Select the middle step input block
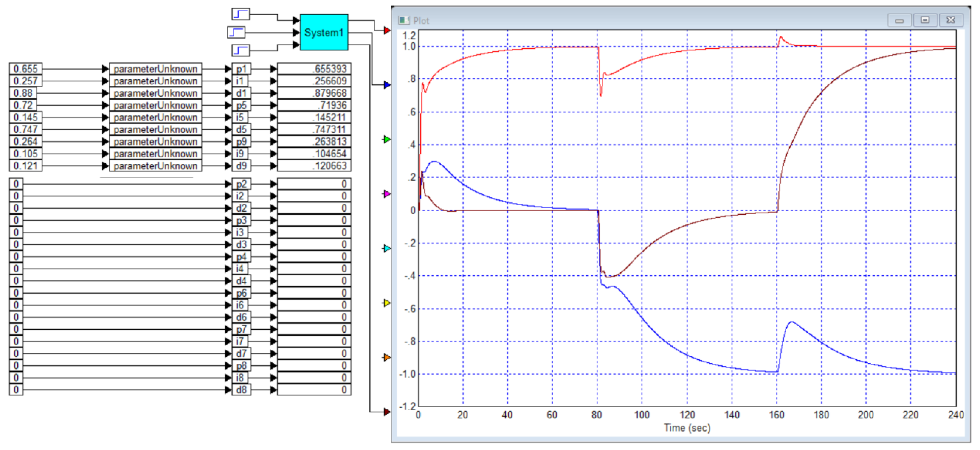Screen dimensions: 980x450 coord(236,32)
